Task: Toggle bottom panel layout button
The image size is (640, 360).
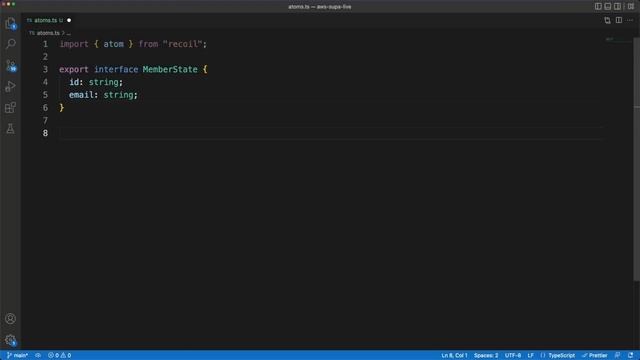Action: click(608, 7)
